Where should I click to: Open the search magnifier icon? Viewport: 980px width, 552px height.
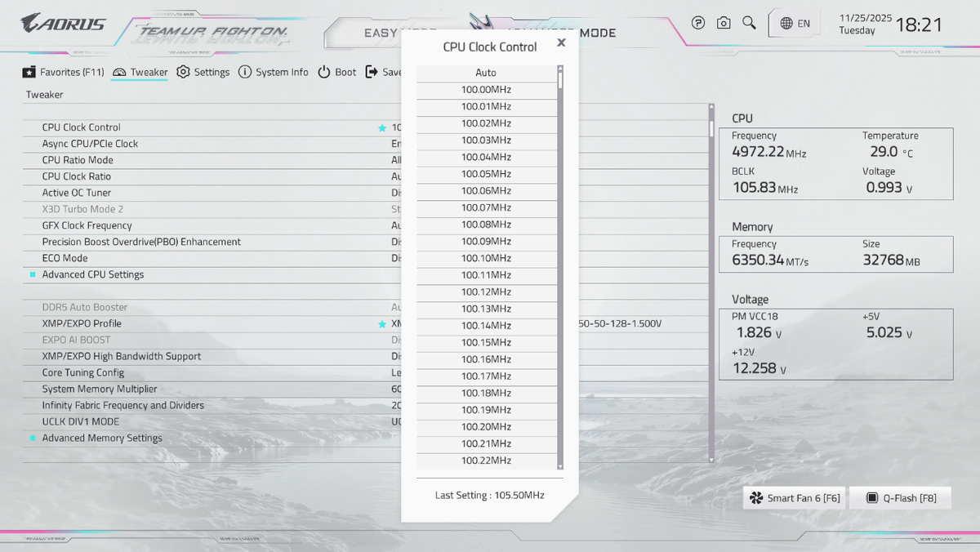point(749,23)
